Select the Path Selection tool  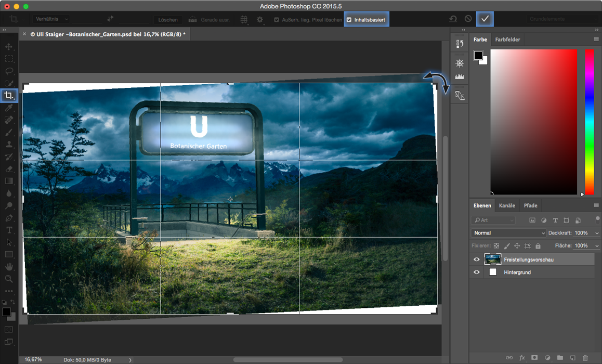coord(8,242)
